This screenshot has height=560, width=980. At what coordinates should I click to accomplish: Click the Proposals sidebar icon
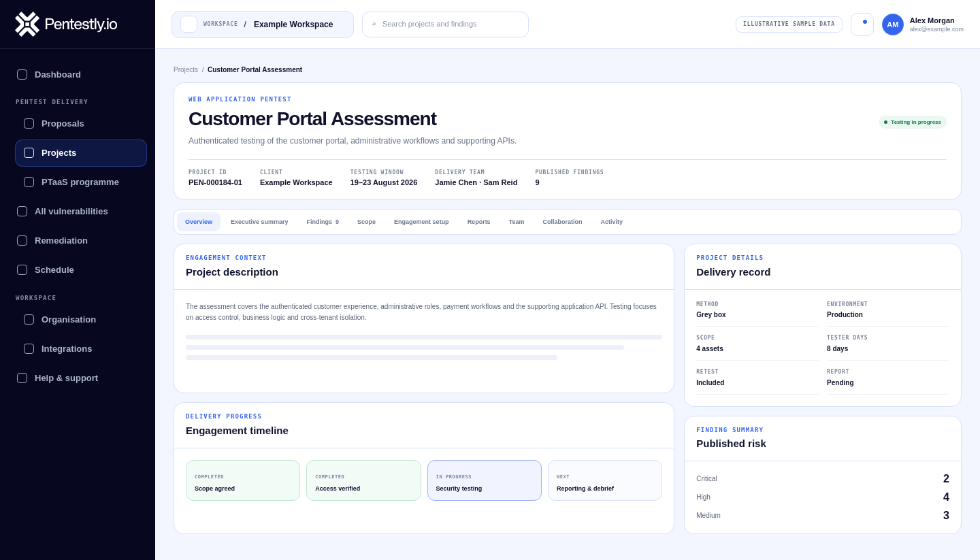pos(29,124)
